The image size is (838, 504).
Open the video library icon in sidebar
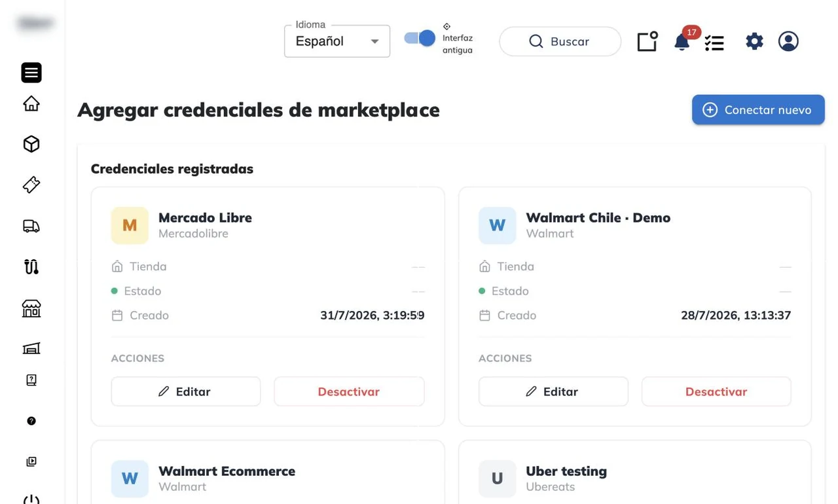31,461
